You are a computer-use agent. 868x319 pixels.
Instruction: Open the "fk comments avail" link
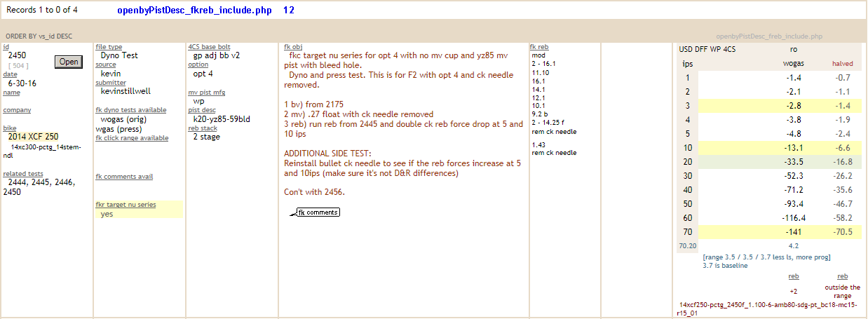[x=124, y=177]
